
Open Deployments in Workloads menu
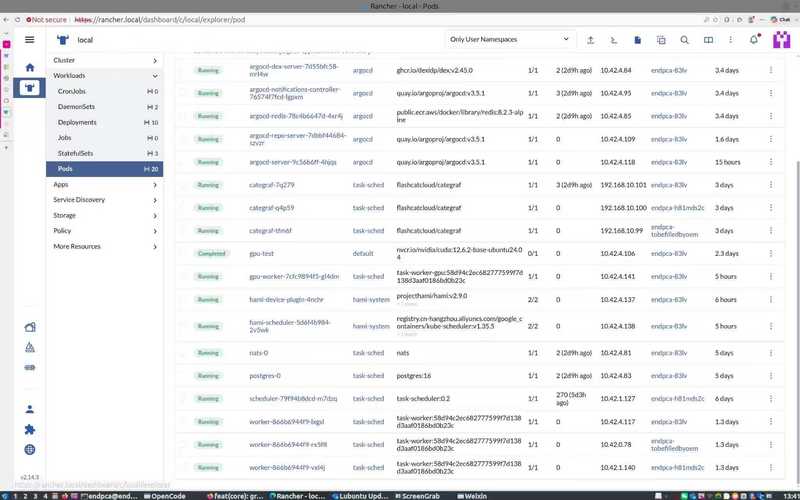point(105,122)
